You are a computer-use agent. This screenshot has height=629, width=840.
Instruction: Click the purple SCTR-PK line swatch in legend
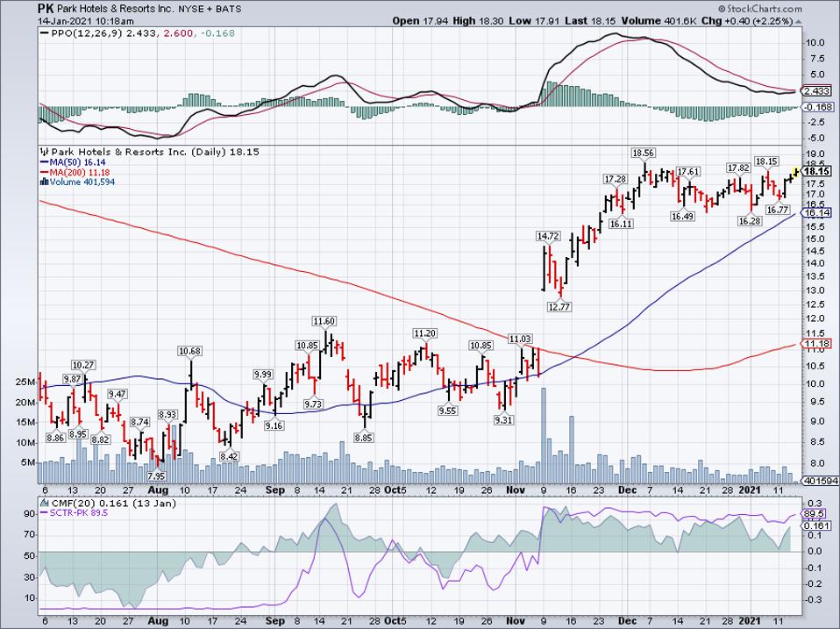point(45,513)
